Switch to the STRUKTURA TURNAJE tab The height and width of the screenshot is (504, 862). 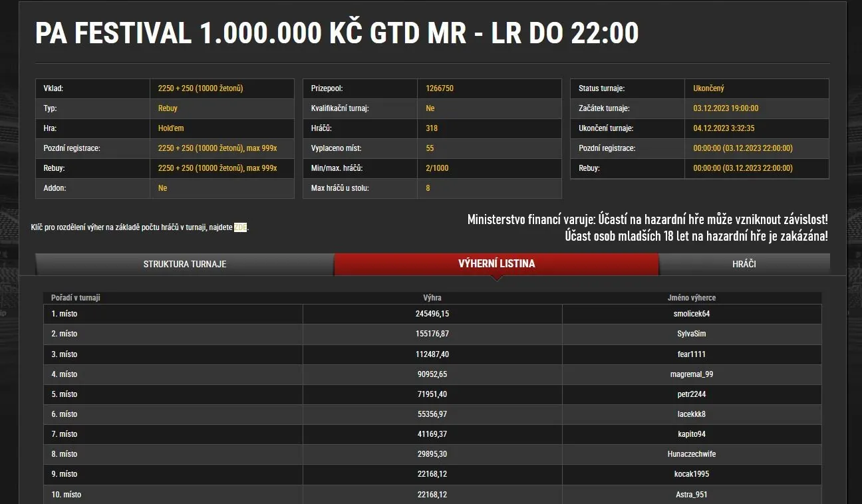coord(184,264)
